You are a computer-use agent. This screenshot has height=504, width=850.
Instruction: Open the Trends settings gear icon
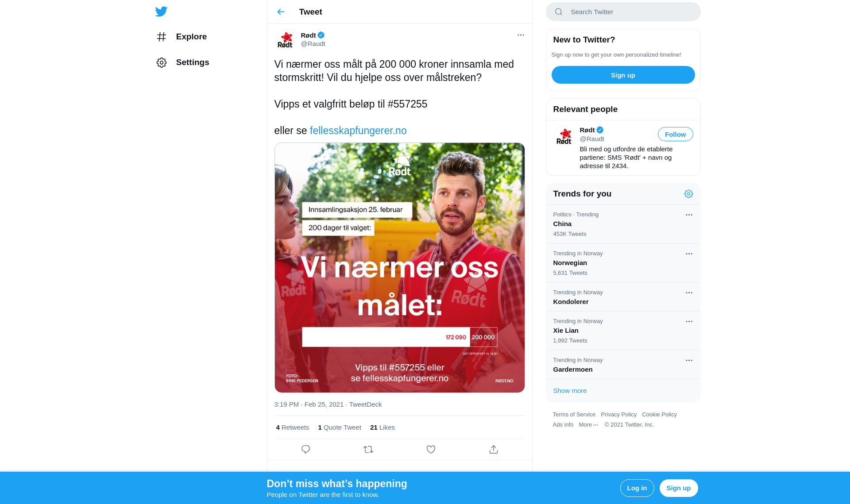tap(688, 194)
